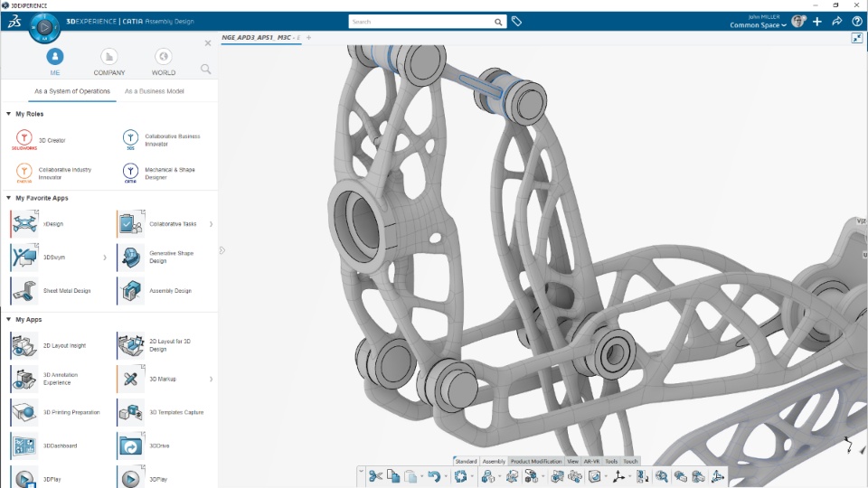Collapse the My Favorite Apps section

[8, 198]
